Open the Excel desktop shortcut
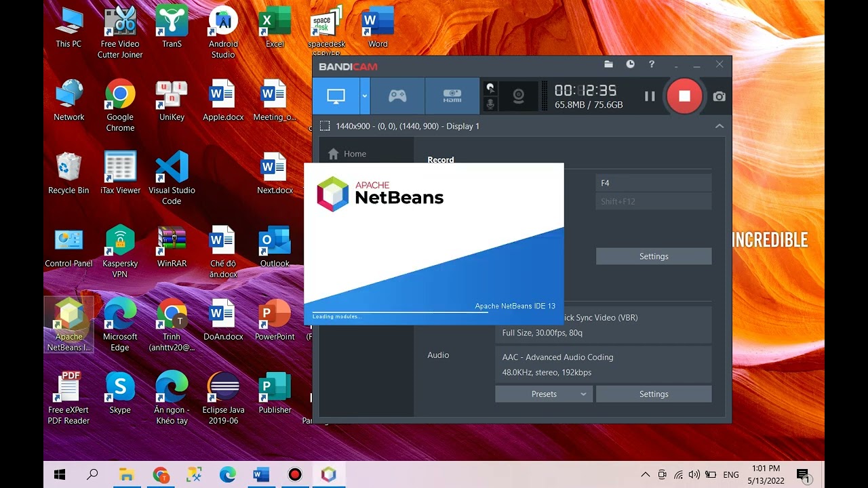The height and width of the screenshot is (488, 868). 275,28
